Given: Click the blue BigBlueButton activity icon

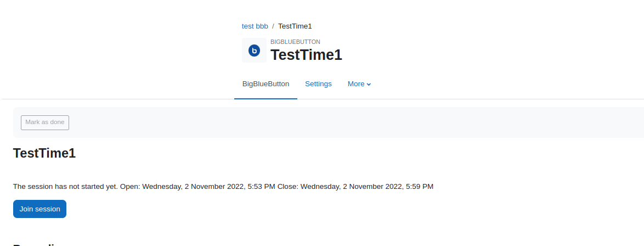Looking at the screenshot, I should pyautogui.click(x=254, y=50).
